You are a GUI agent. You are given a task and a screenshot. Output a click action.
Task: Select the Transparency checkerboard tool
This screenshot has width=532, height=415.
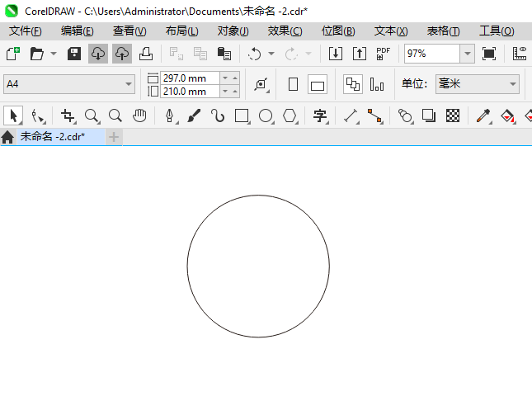coord(453,116)
